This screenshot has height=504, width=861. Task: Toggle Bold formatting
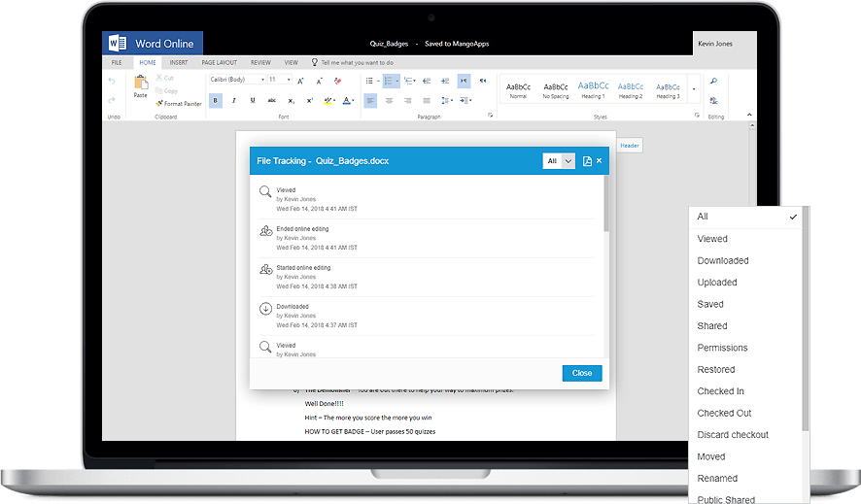[x=216, y=100]
